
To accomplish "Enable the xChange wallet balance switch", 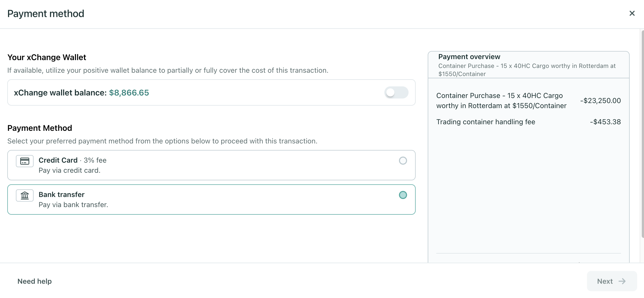I will click(396, 92).
